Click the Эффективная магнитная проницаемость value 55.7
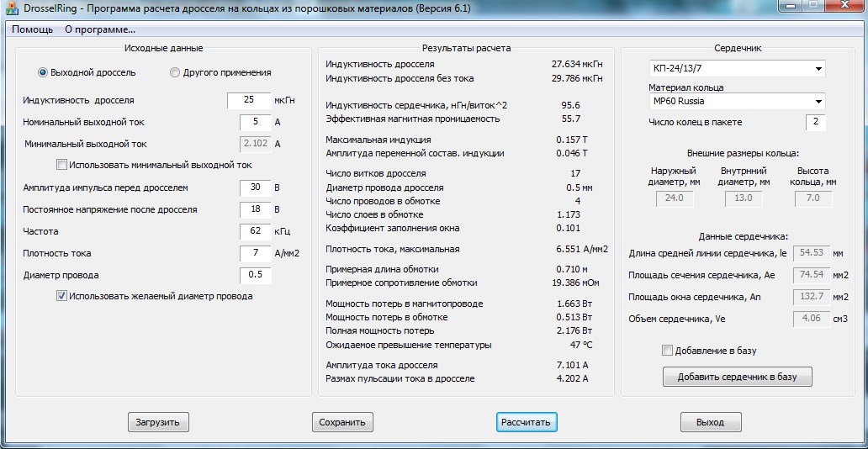This screenshot has width=868, height=449. pos(571,119)
